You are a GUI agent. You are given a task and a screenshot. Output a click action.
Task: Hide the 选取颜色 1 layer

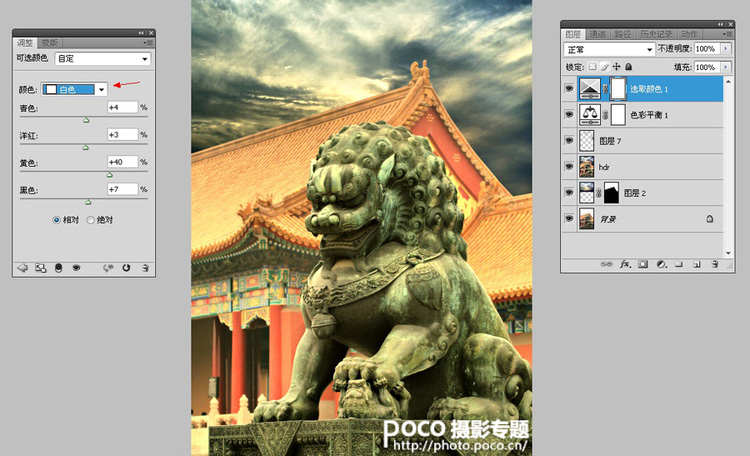(569, 89)
